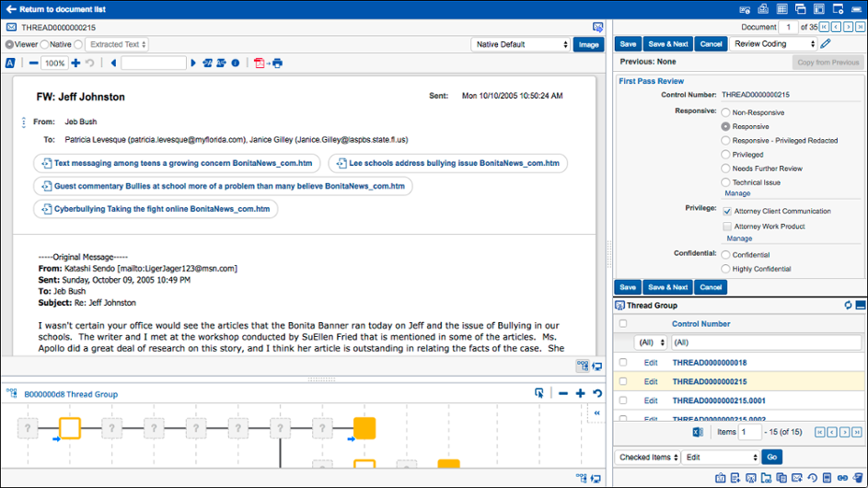Click the Save & Next button at top
This screenshot has height=488, width=868.
[668, 43]
